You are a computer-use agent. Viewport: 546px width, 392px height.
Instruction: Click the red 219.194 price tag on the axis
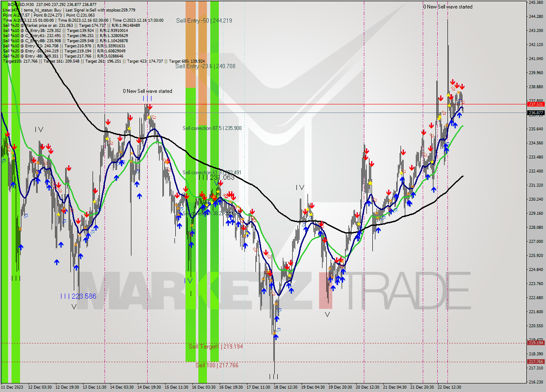[536, 343]
